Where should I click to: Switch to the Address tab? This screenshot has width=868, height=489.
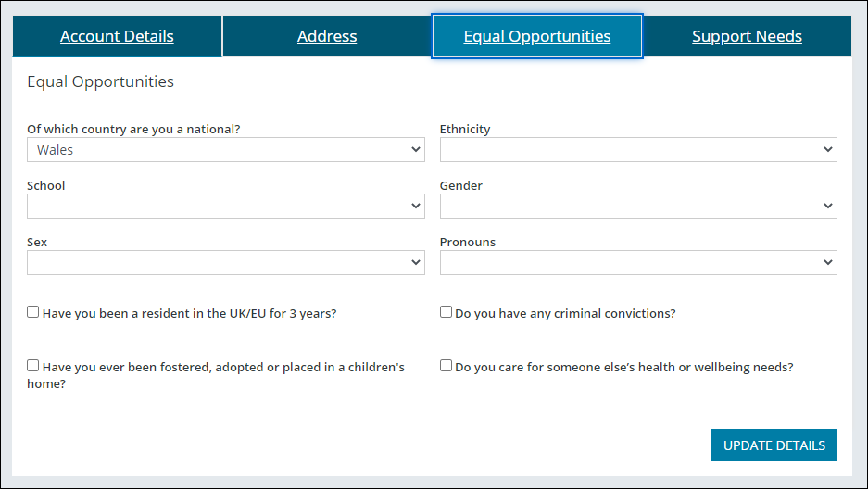(x=327, y=37)
